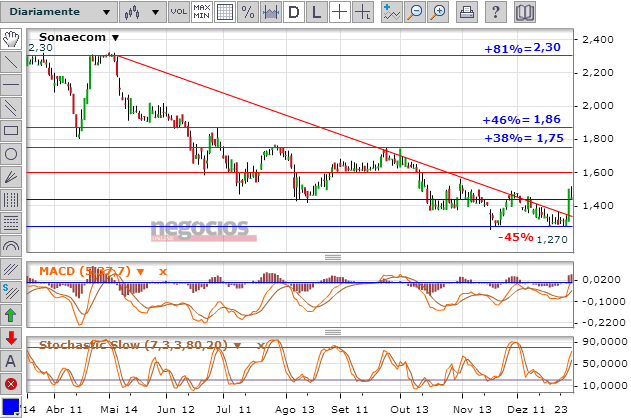Enable the crosshair with L label
This screenshot has width=631, height=418.
[363, 12]
